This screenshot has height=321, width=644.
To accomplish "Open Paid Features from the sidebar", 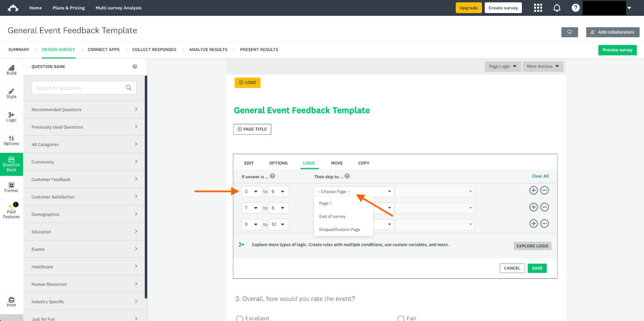I will (11, 211).
